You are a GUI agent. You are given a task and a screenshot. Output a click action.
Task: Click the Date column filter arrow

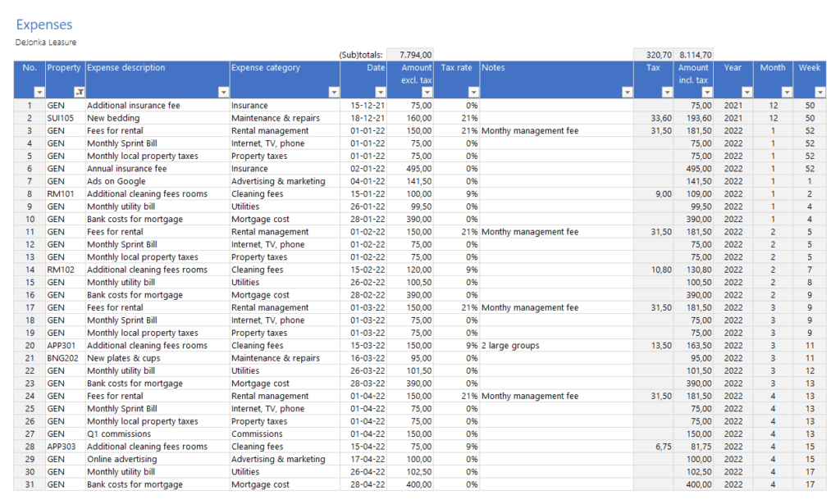click(381, 93)
